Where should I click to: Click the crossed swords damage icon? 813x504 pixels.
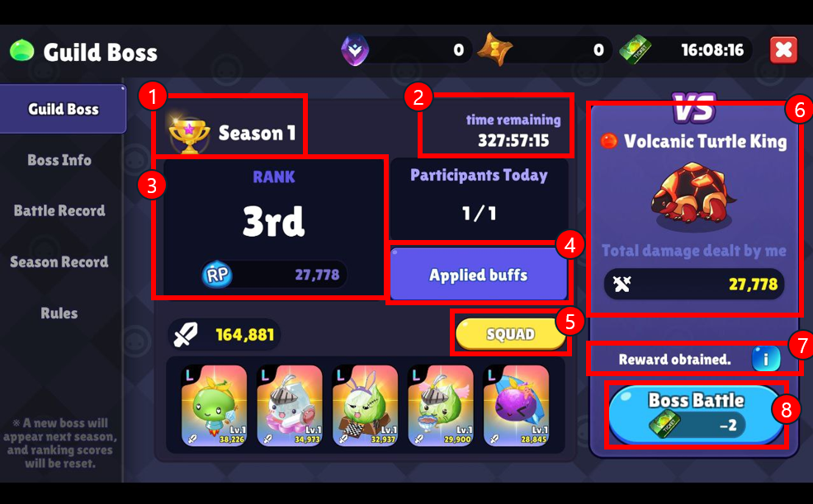(622, 284)
